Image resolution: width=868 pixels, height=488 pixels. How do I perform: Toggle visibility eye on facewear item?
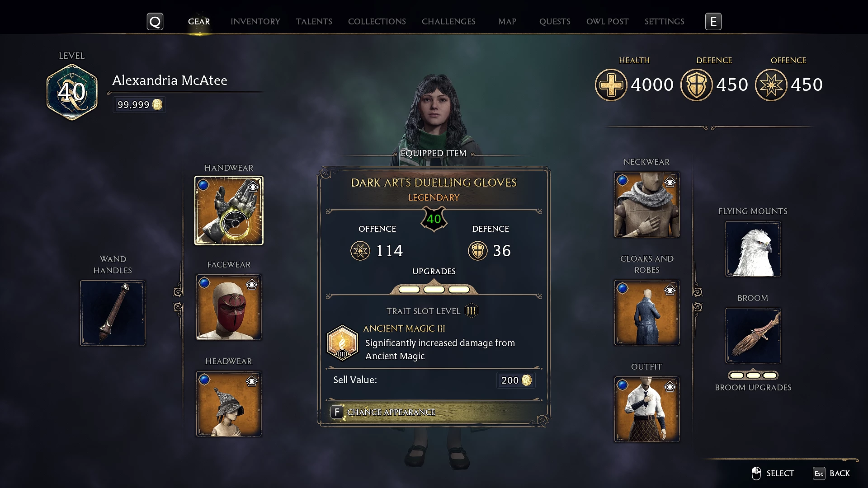point(252,285)
